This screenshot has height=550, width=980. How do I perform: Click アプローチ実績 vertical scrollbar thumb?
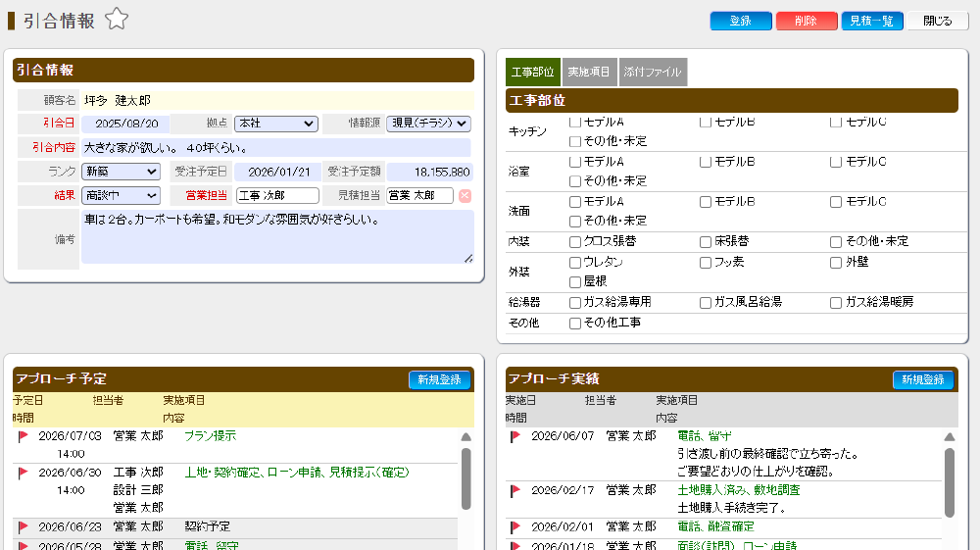click(950, 482)
